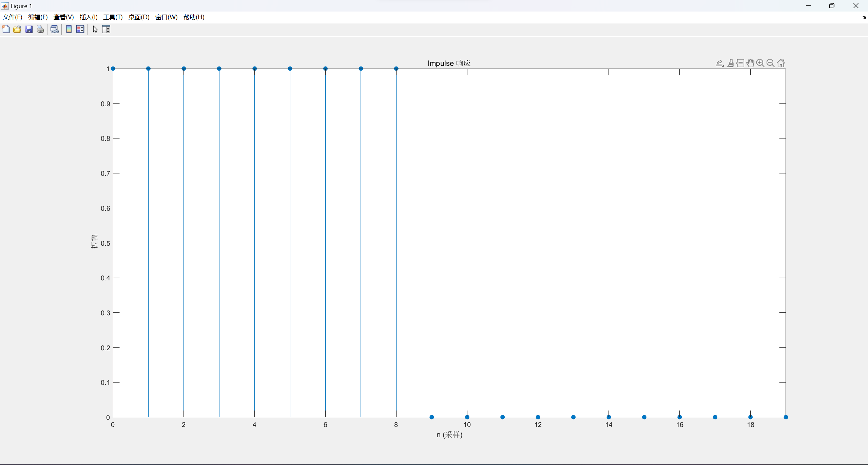Open the Property Inspector panel icon
The image size is (868, 465).
click(x=106, y=30)
